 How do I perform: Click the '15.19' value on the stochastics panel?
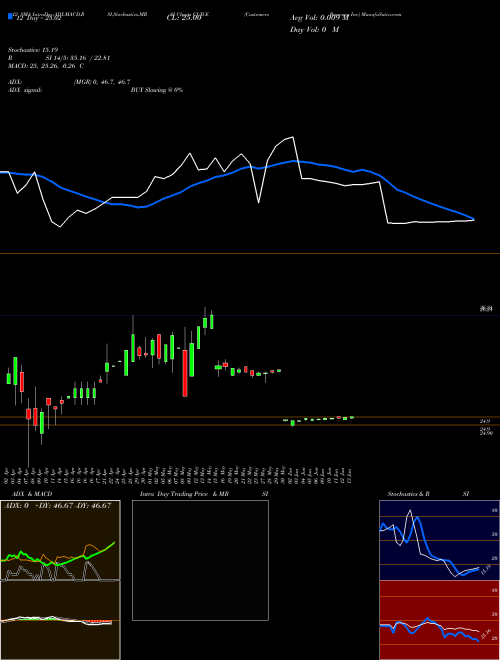[x=486, y=570]
